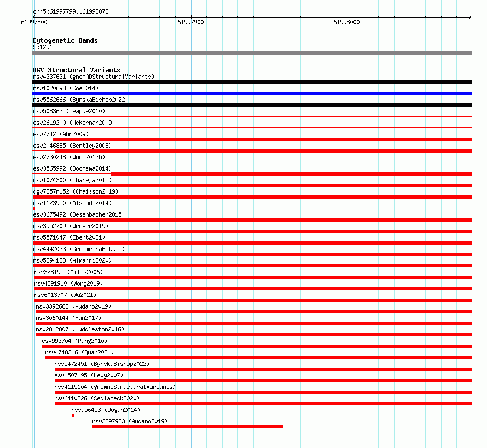This screenshot has height=448, width=487.
Task: Click nsv3392668 (Audano2019) label
Action: coord(73,306)
